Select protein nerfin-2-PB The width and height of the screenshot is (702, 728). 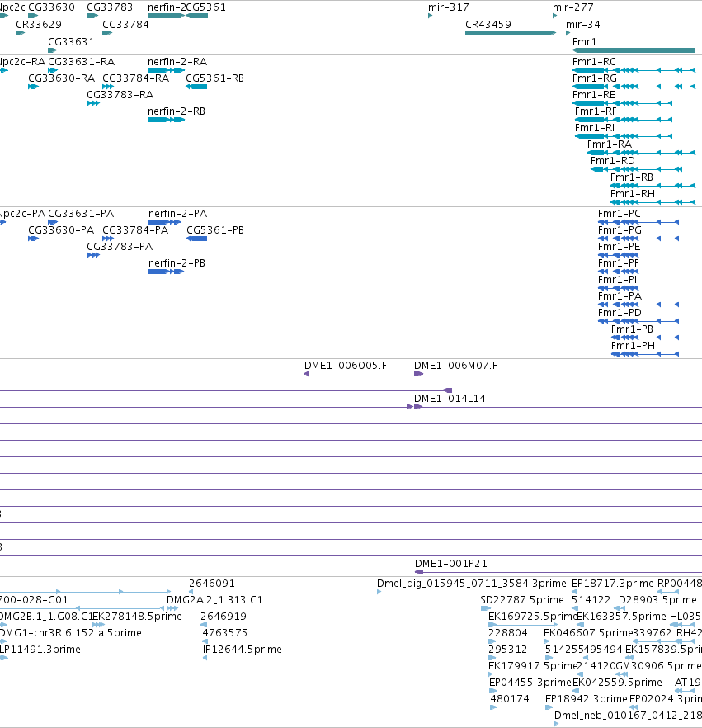[166, 272]
